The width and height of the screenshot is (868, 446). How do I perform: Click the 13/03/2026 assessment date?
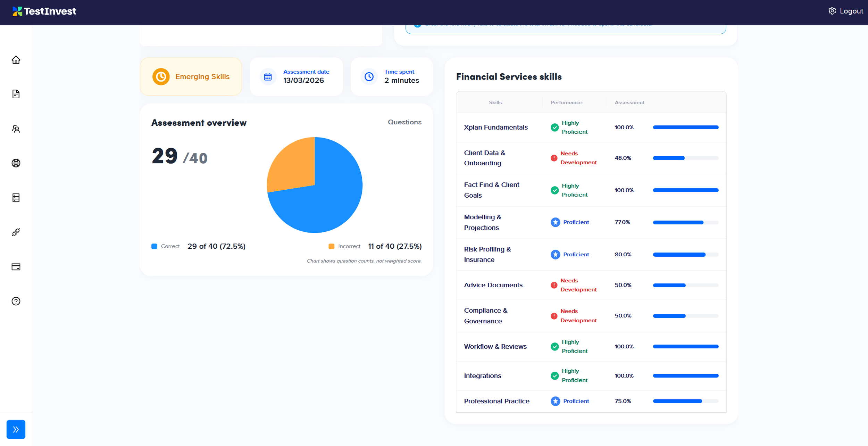(303, 81)
